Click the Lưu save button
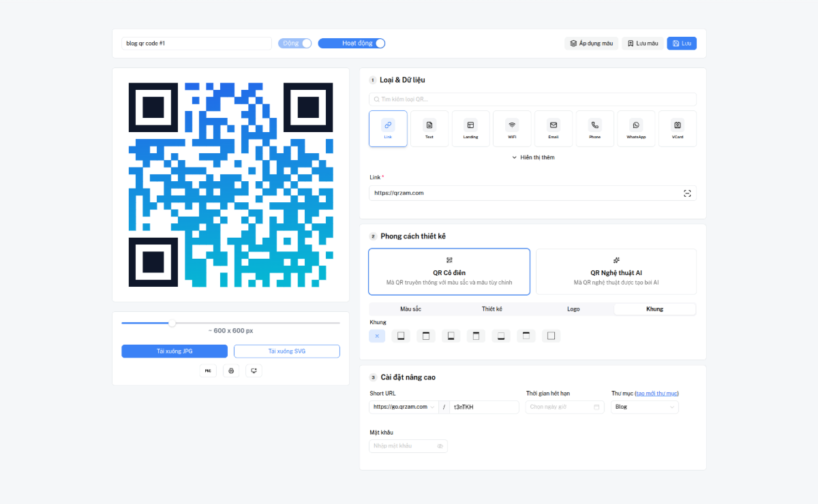Image resolution: width=818 pixels, height=504 pixels. tap(682, 42)
